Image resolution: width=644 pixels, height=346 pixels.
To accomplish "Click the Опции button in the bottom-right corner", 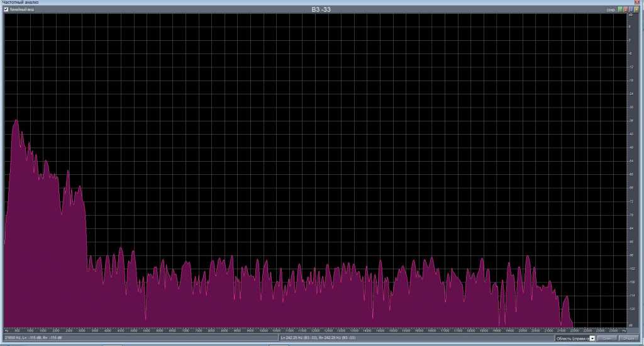I will [x=628, y=338].
